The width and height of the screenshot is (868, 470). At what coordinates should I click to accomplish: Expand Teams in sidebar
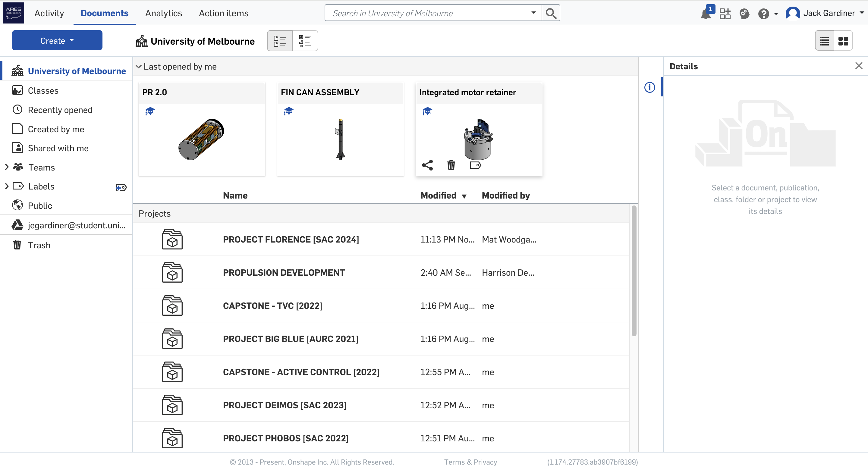point(6,167)
